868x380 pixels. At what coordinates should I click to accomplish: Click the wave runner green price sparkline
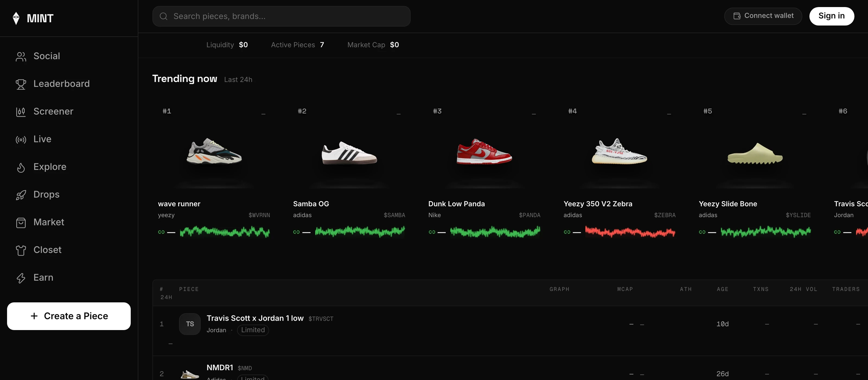click(x=225, y=232)
